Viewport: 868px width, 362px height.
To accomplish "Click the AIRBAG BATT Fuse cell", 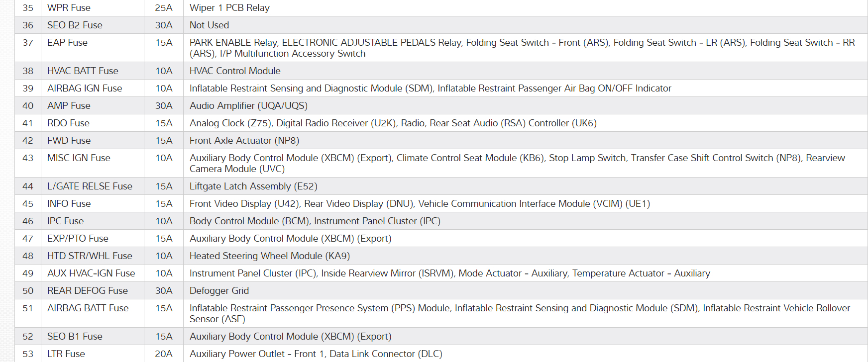I will point(88,308).
